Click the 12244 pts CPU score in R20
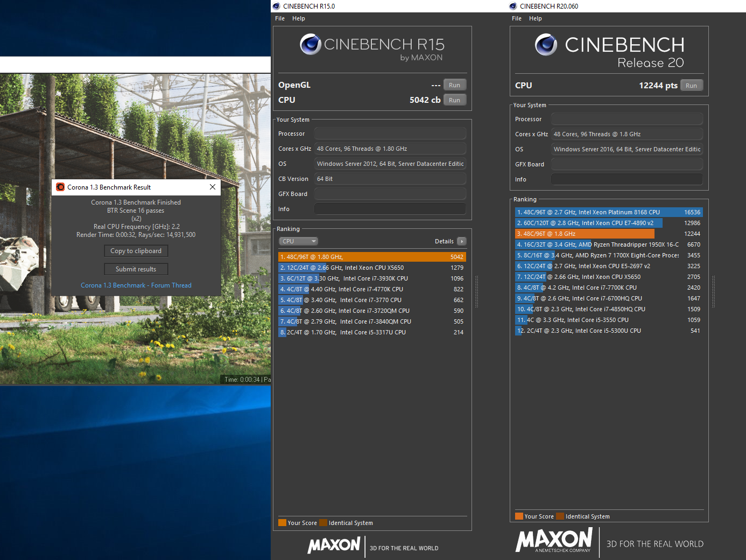This screenshot has width=746, height=560. [658, 86]
